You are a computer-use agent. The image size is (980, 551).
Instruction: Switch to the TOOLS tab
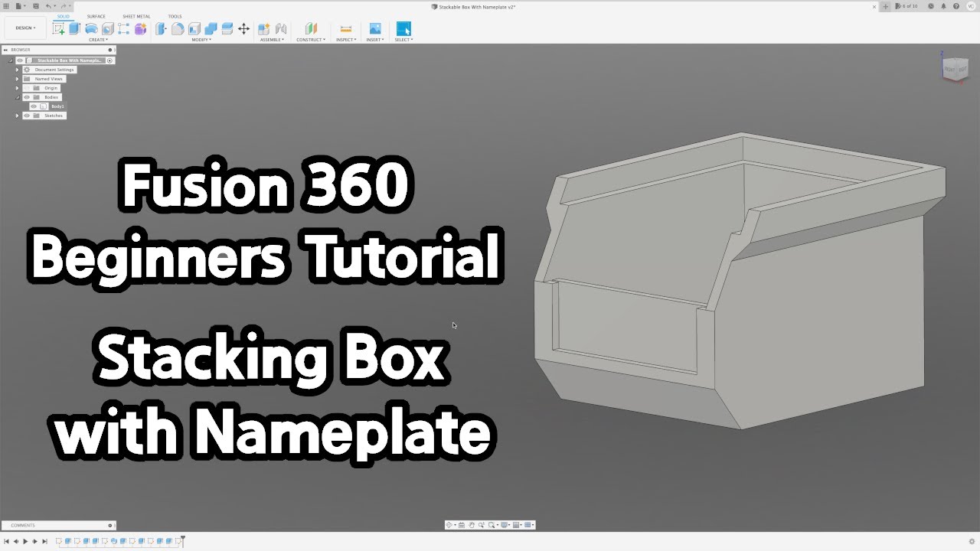point(175,16)
